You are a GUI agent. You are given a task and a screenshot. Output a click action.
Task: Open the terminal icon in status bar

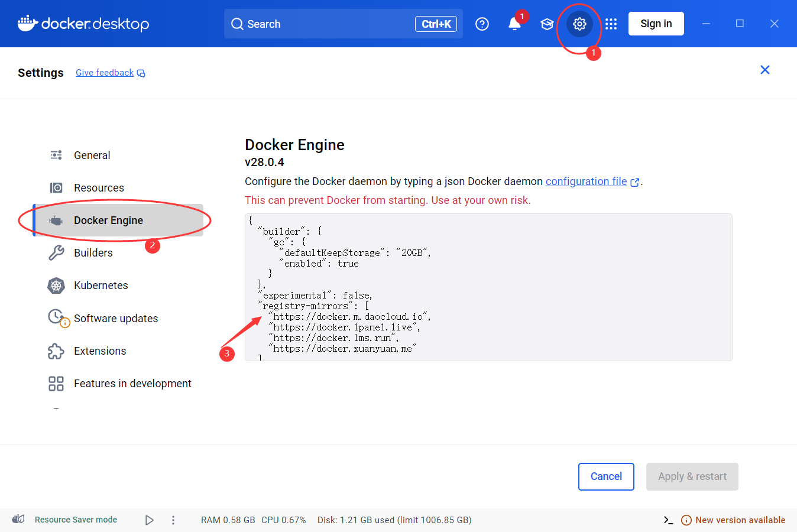tap(668, 520)
